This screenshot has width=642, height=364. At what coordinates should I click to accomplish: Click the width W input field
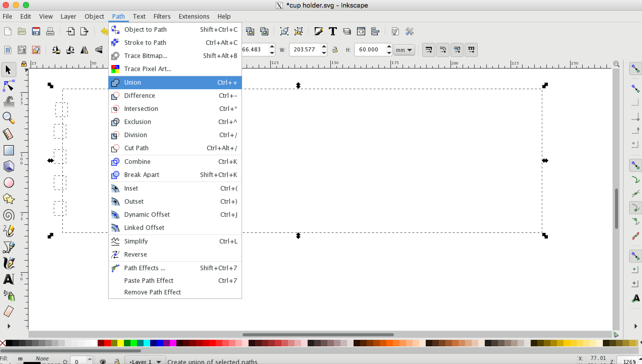tap(305, 50)
